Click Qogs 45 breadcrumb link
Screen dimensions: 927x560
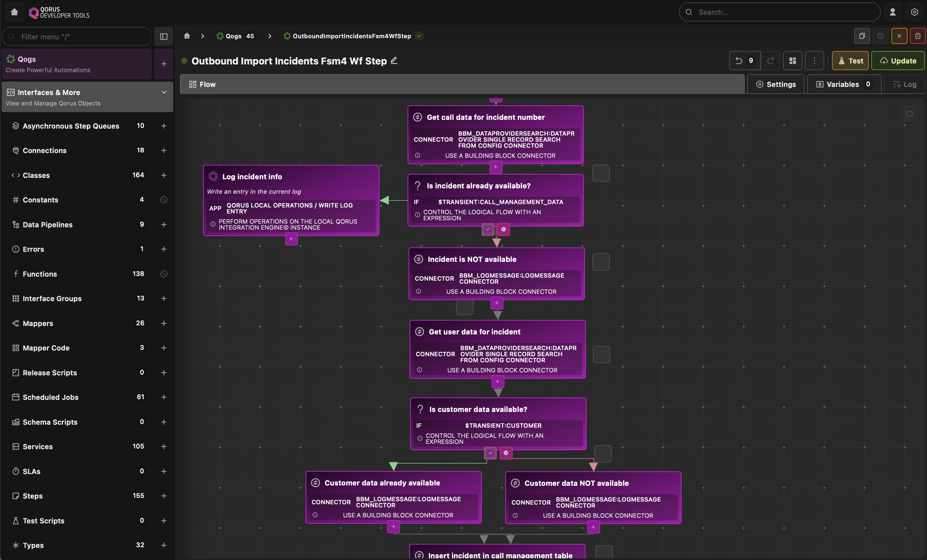[x=235, y=36]
